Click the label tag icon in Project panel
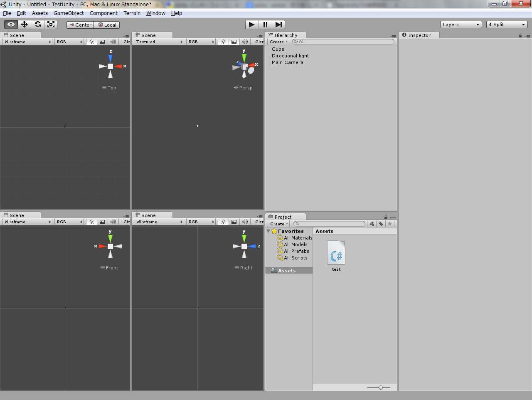 pos(381,224)
